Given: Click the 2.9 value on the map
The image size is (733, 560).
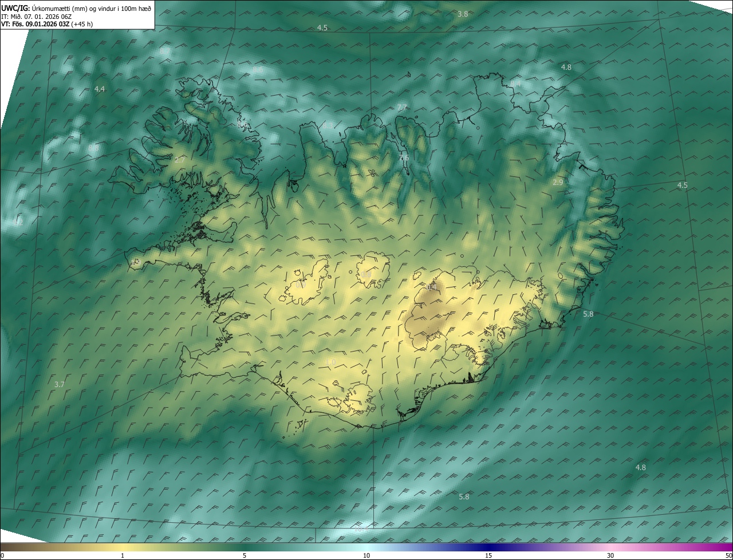Looking at the screenshot, I should (558, 182).
